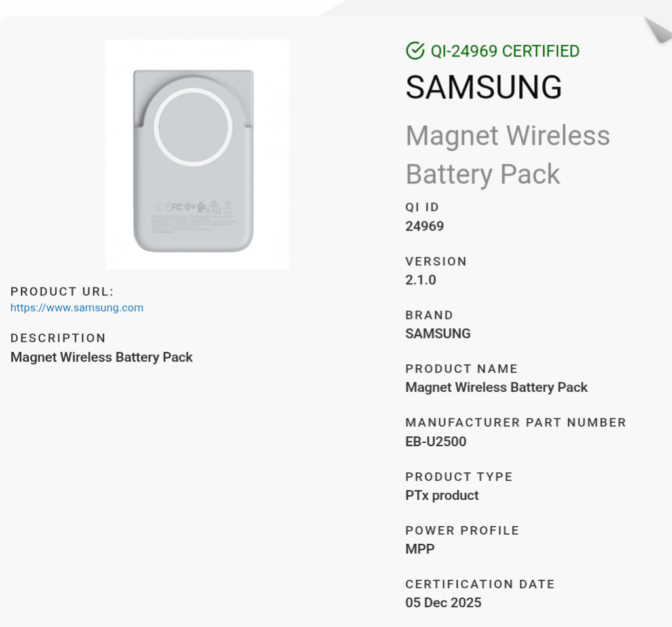The image size is (672, 627).
Task: Click the green certification checkmark icon
Action: pos(414,50)
